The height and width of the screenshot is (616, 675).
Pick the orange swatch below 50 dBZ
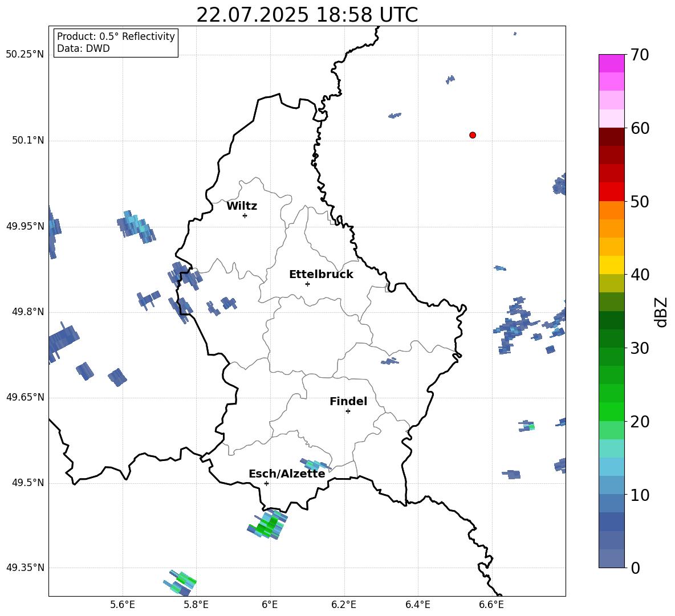tap(612, 210)
